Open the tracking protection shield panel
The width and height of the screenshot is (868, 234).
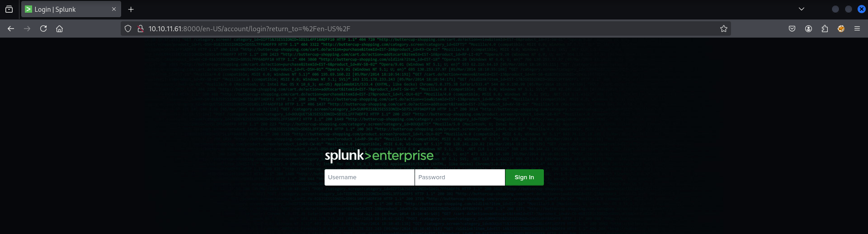click(128, 29)
